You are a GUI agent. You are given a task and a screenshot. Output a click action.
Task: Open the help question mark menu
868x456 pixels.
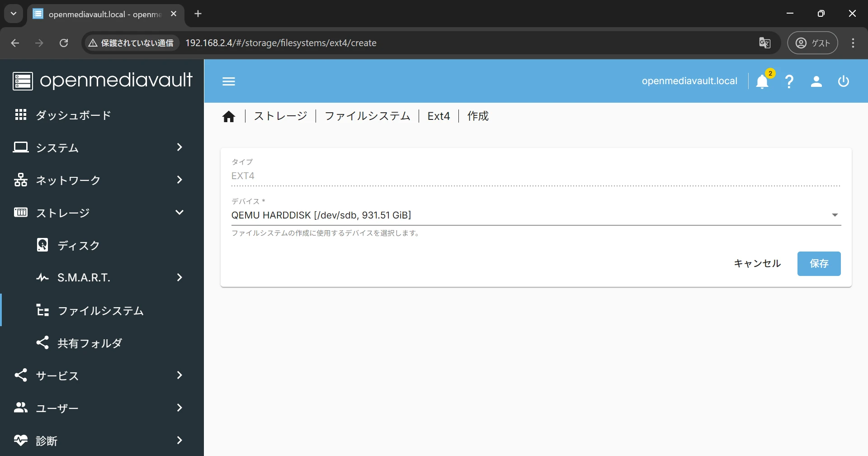pyautogui.click(x=789, y=81)
